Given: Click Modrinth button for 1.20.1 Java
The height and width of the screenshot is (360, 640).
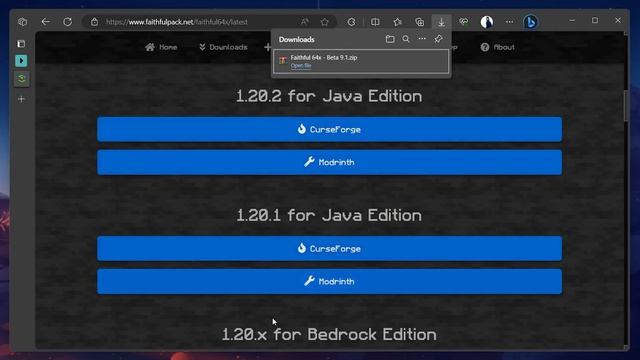Looking at the screenshot, I should pos(329,282).
